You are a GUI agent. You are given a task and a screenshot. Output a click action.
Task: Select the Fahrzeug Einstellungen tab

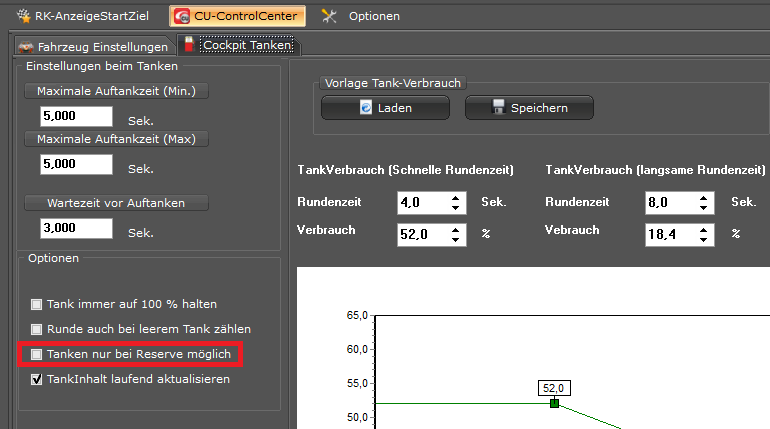tap(94, 47)
